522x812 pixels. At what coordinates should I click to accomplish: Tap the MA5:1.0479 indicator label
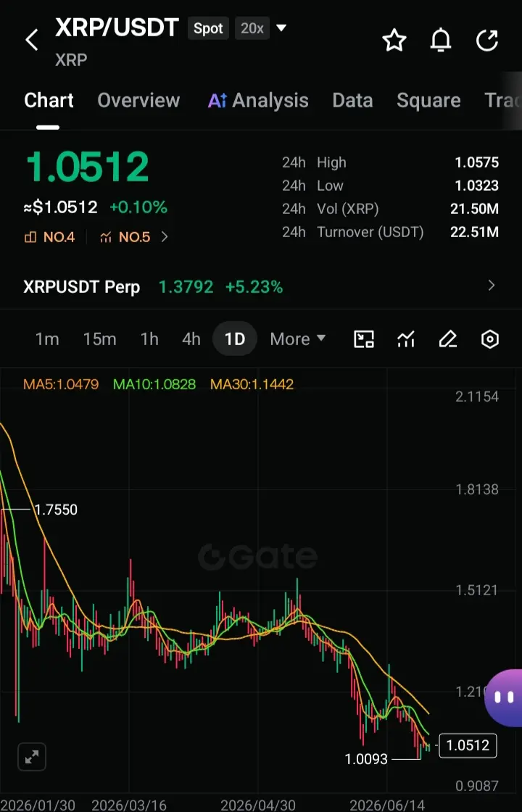(x=61, y=384)
